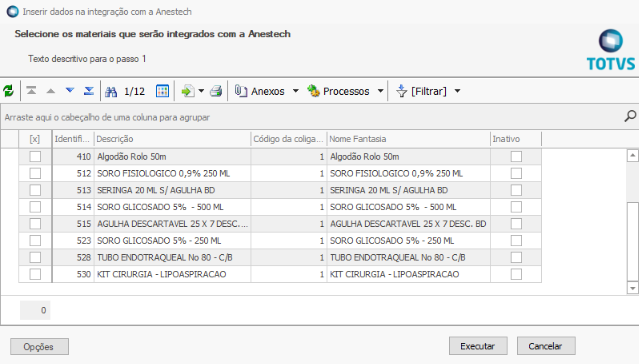Viewport: 639px width, 364px height.
Task: Select AGULHA DESCARTAVEL row checkbox
Action: click(x=35, y=224)
